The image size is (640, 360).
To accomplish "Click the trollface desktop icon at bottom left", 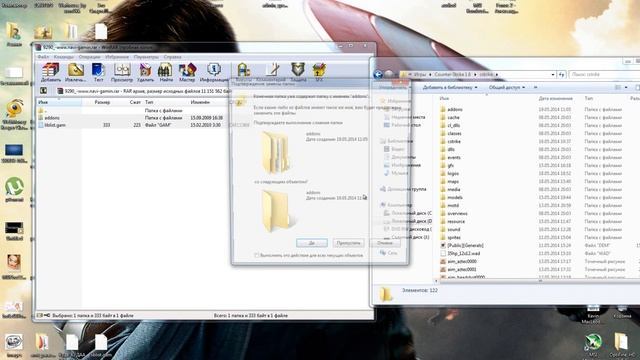I will (14, 345).
